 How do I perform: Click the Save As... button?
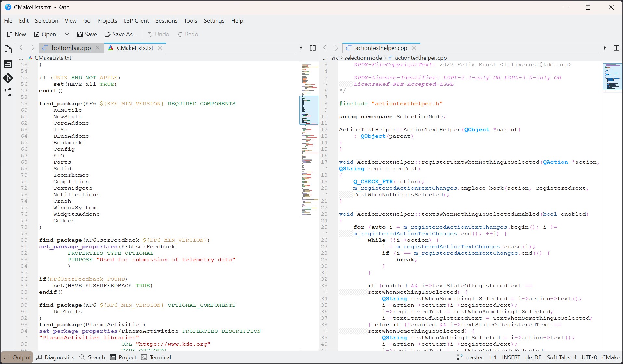(121, 34)
